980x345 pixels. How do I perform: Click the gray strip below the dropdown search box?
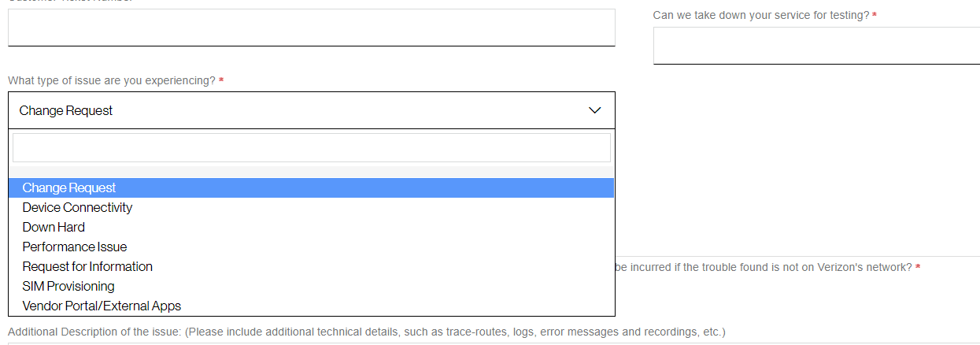(x=312, y=172)
